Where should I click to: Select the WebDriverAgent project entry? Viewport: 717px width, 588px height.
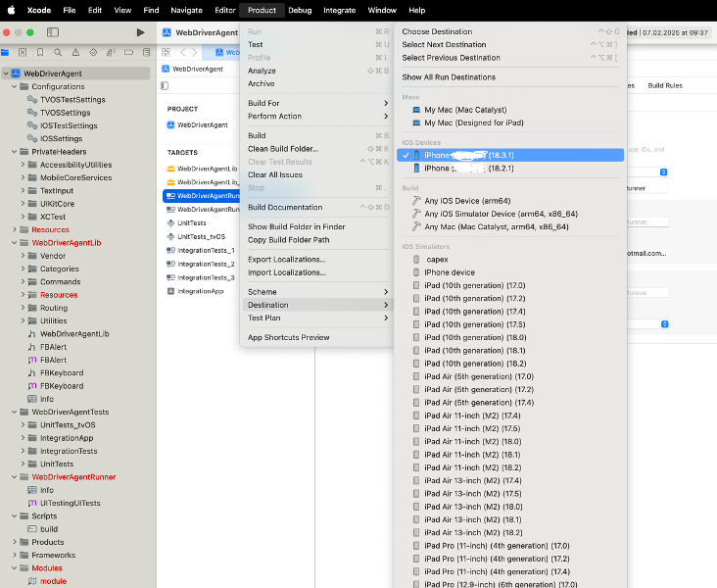point(197,124)
